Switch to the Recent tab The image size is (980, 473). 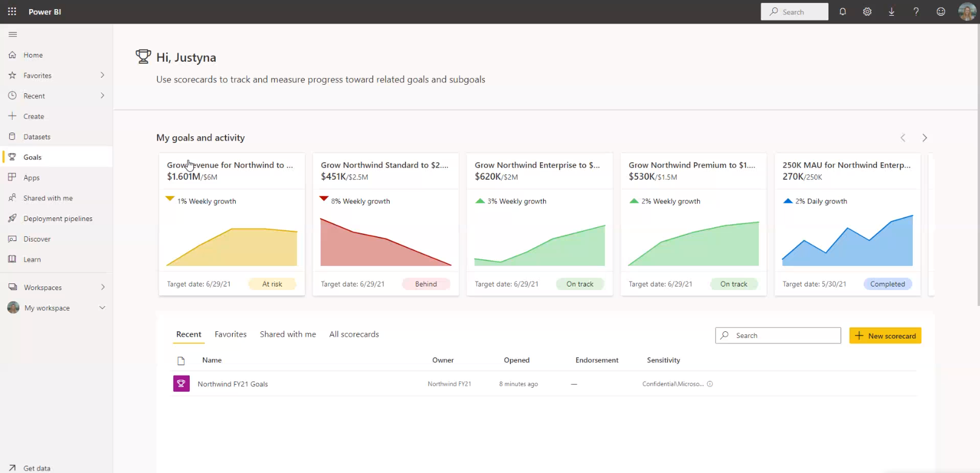(x=188, y=334)
